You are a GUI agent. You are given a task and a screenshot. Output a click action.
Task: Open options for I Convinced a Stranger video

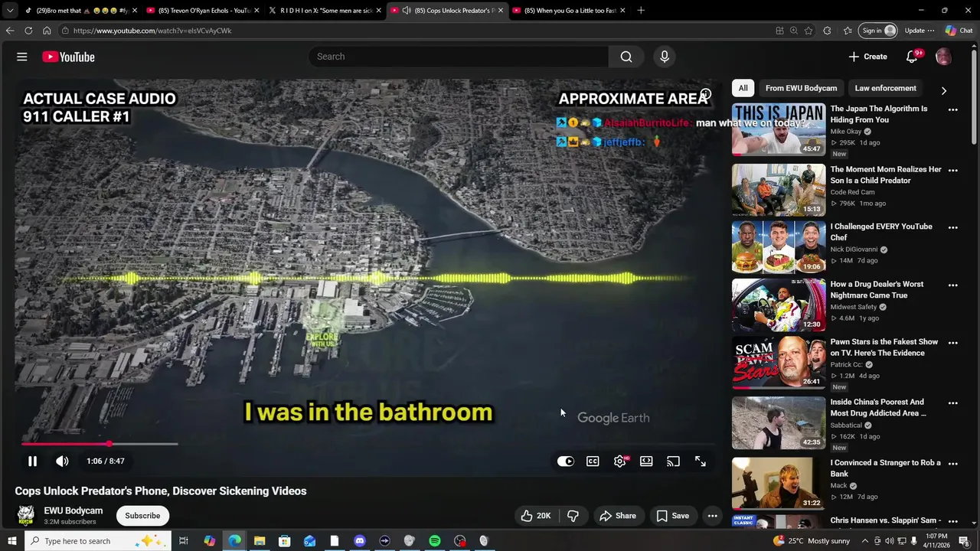pyautogui.click(x=953, y=464)
